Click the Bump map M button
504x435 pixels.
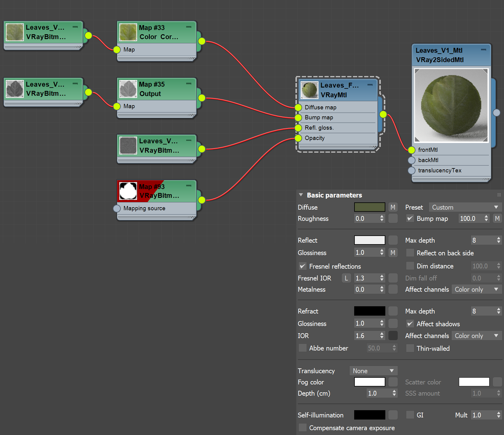coord(497,218)
